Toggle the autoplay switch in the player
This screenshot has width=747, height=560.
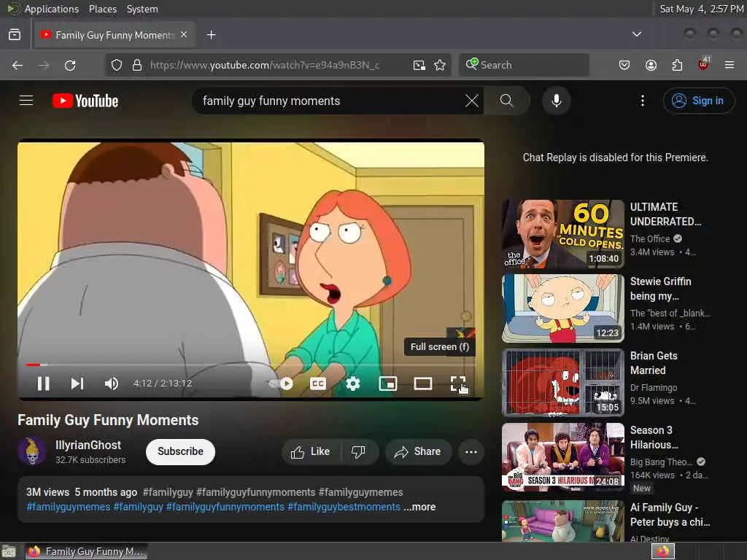tap(282, 384)
